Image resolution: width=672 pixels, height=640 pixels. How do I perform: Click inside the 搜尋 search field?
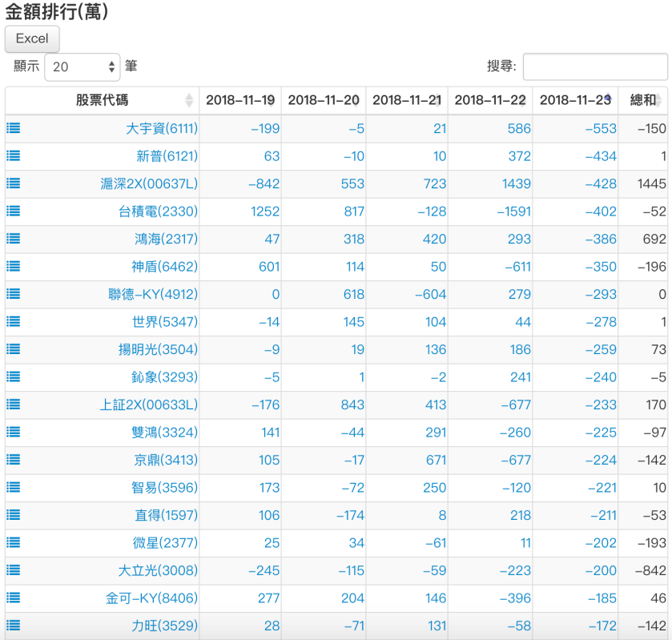(595, 66)
